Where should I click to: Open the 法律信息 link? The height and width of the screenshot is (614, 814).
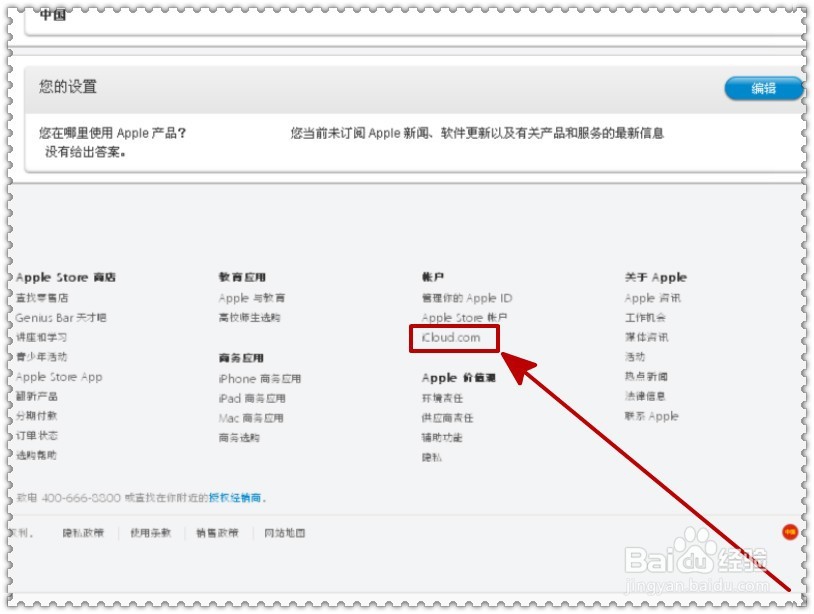[645, 396]
